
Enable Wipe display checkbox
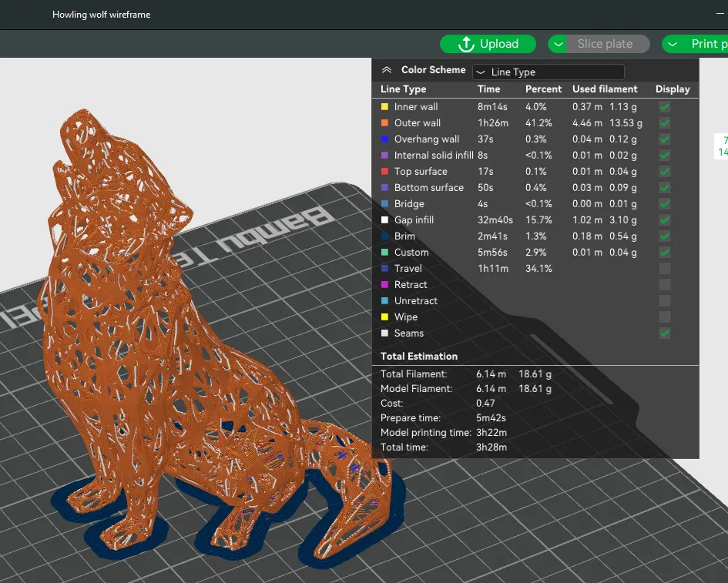click(x=665, y=317)
